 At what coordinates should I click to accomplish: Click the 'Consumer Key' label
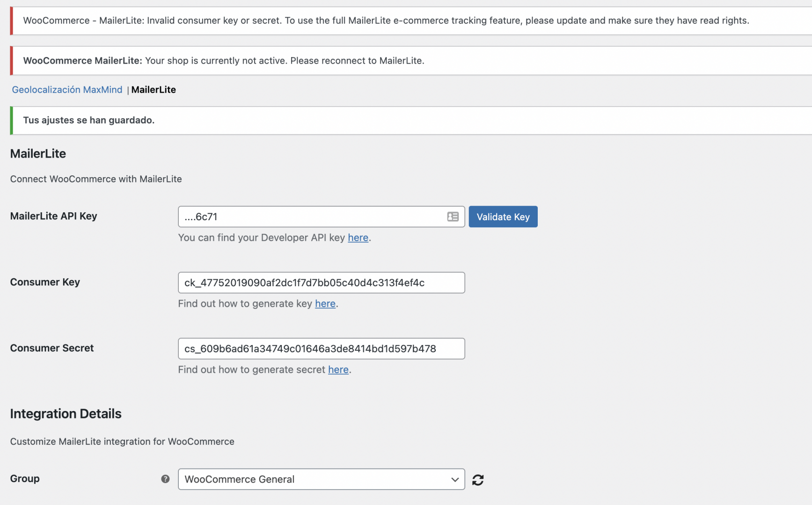45,282
